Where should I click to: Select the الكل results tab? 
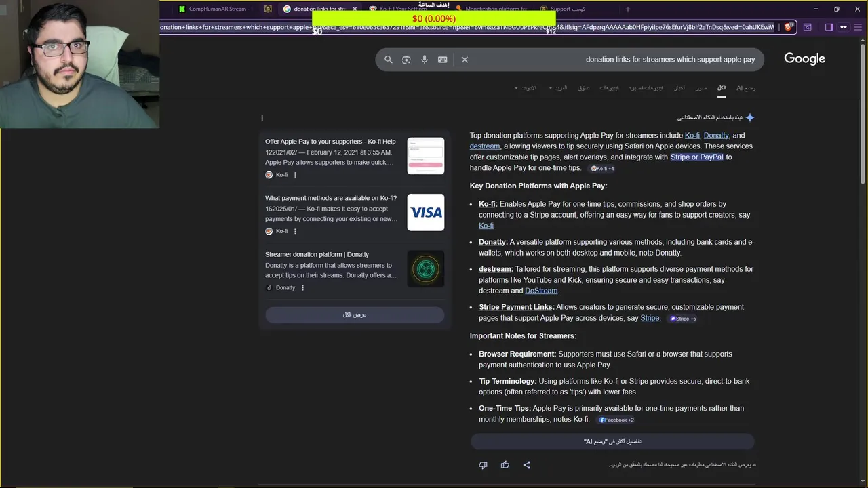(x=722, y=88)
